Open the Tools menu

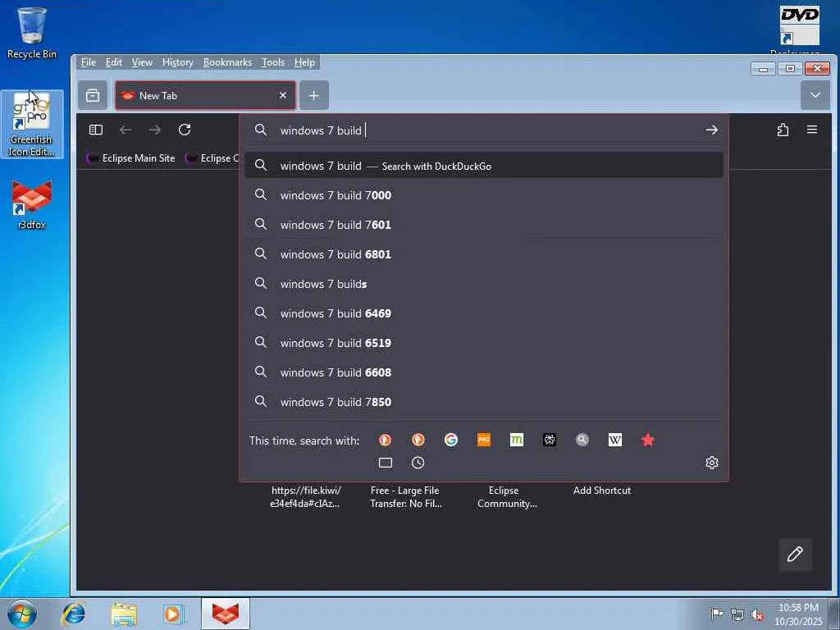click(272, 62)
